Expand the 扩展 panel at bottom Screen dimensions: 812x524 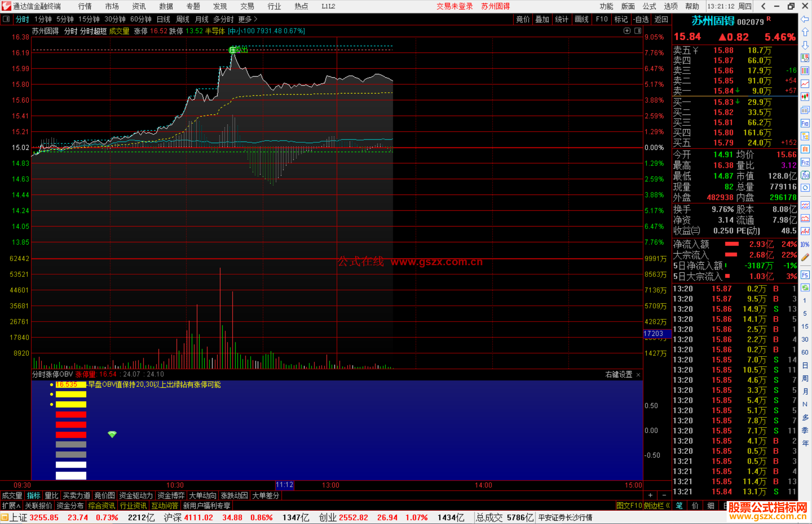tap(11, 506)
